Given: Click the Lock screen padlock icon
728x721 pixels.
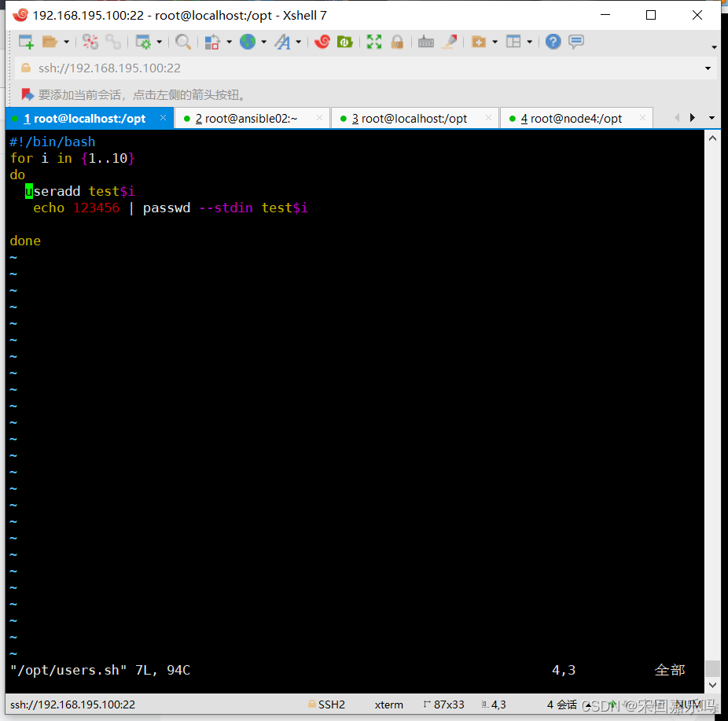Looking at the screenshot, I should (x=397, y=42).
